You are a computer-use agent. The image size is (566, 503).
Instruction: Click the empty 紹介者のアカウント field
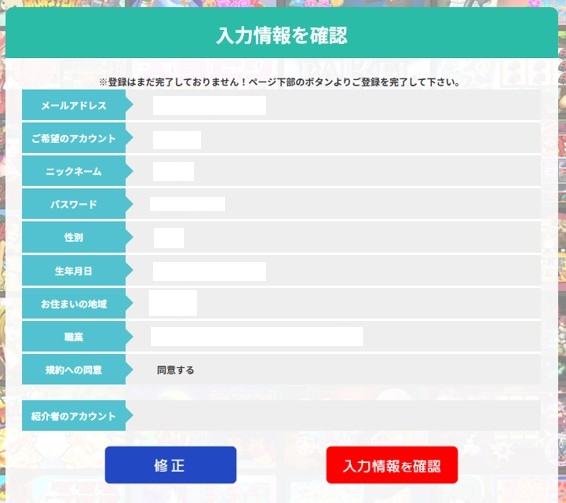tap(334, 415)
